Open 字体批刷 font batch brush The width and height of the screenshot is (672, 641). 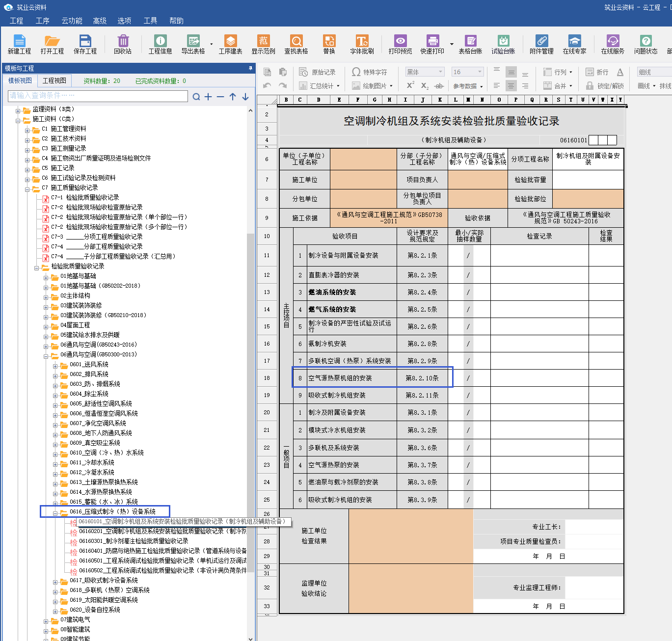[x=362, y=44]
